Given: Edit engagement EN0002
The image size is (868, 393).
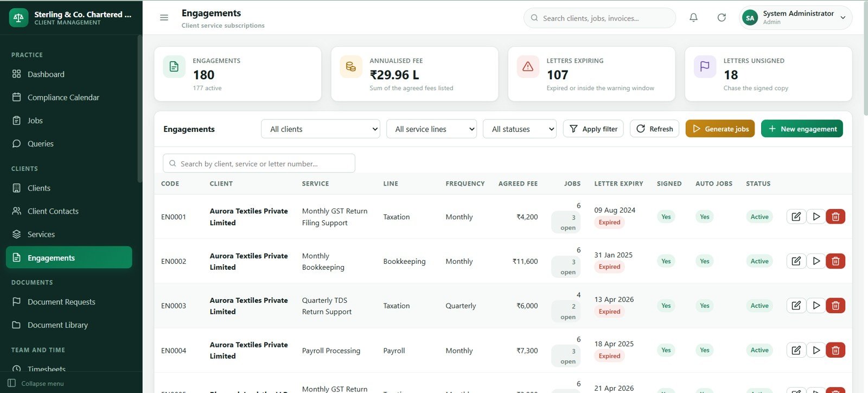Looking at the screenshot, I should click(x=796, y=261).
